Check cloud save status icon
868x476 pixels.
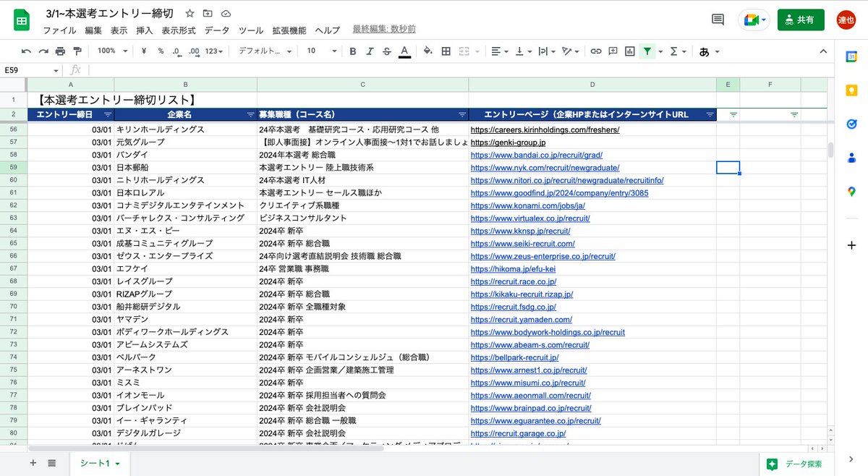[x=226, y=14]
